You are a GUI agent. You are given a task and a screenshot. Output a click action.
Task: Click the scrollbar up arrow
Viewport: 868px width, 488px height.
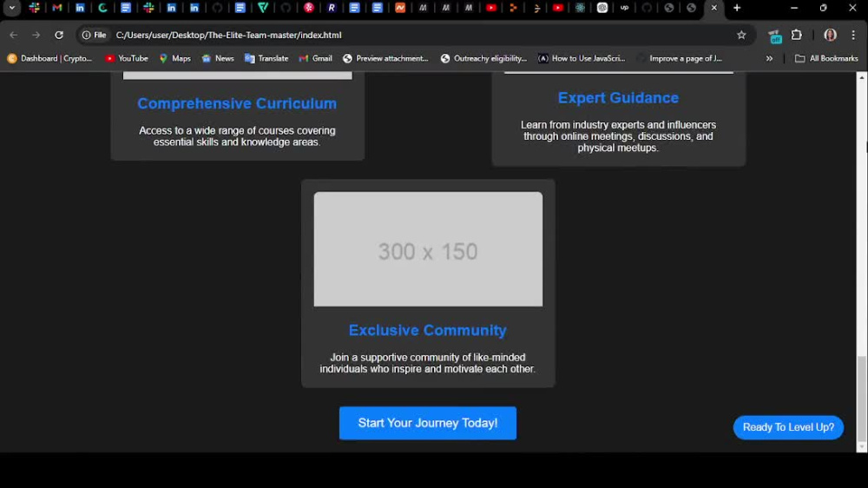[862, 77]
